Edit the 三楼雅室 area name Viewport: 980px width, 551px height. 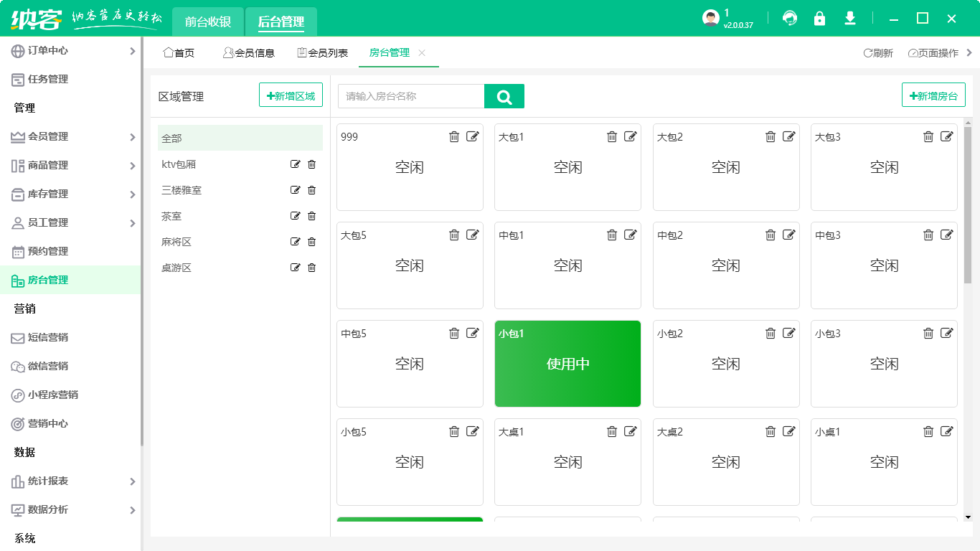point(295,190)
